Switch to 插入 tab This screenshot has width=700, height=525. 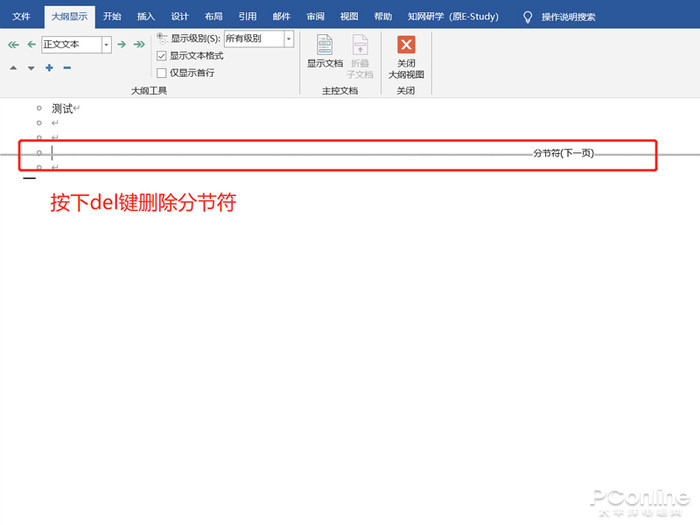pyautogui.click(x=146, y=17)
